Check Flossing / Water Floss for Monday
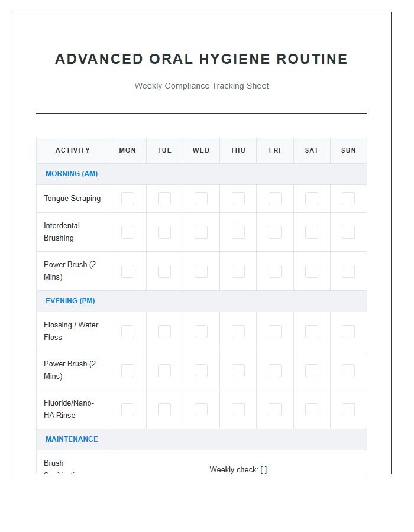Screen dimensions: 414x532 point(128,332)
